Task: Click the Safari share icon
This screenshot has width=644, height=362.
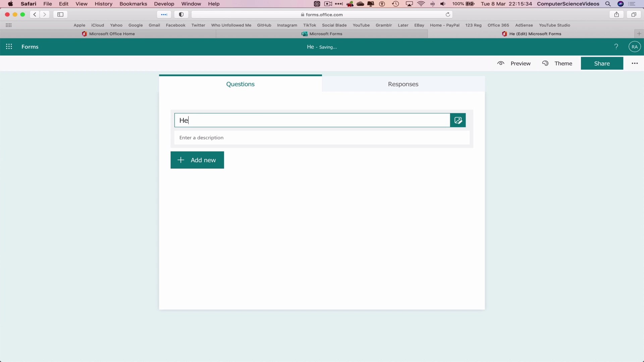Action: [x=616, y=14]
